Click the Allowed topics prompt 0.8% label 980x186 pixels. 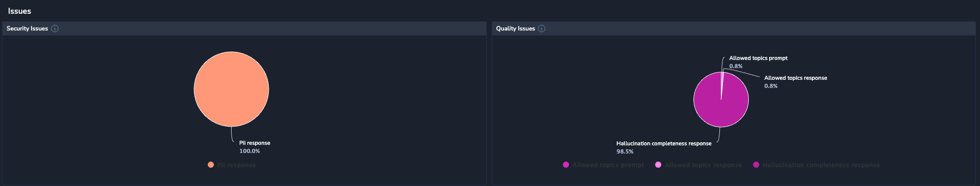pos(758,62)
